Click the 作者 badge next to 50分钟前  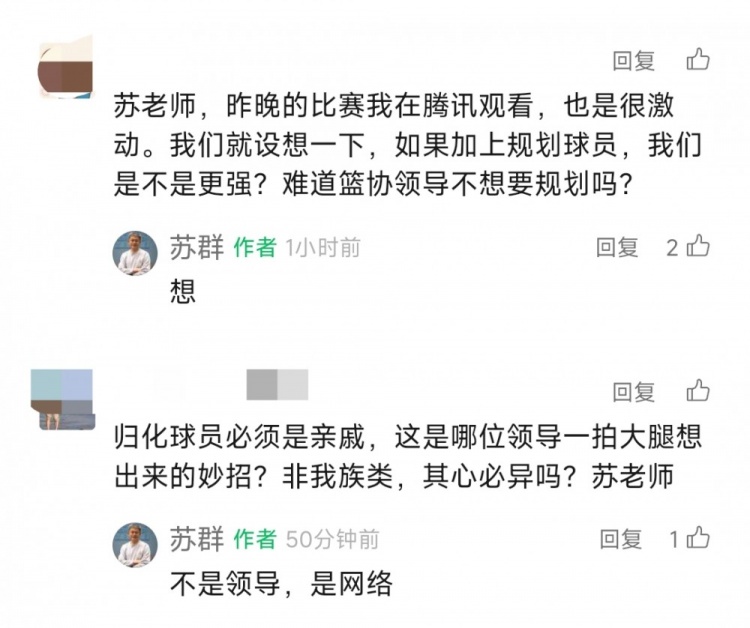pos(255,540)
